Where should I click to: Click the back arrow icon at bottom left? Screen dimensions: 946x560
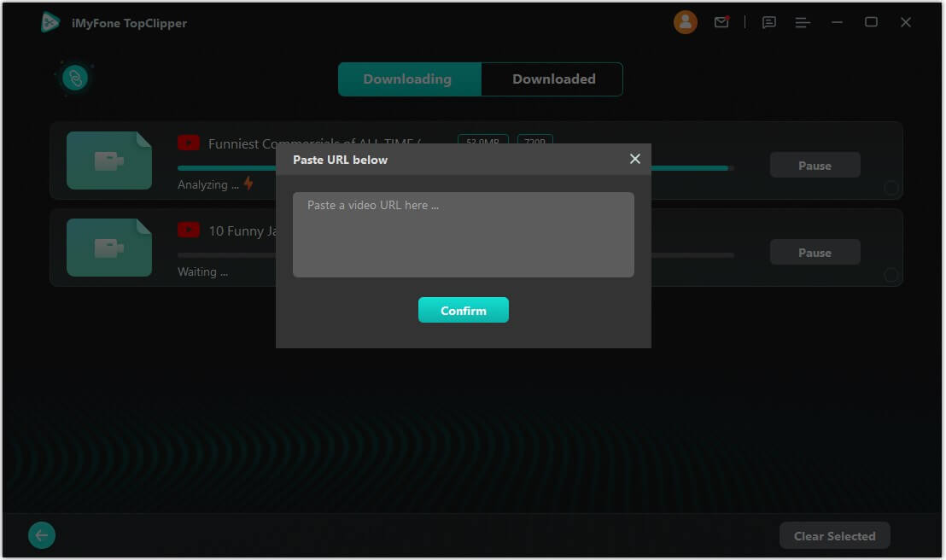click(42, 535)
